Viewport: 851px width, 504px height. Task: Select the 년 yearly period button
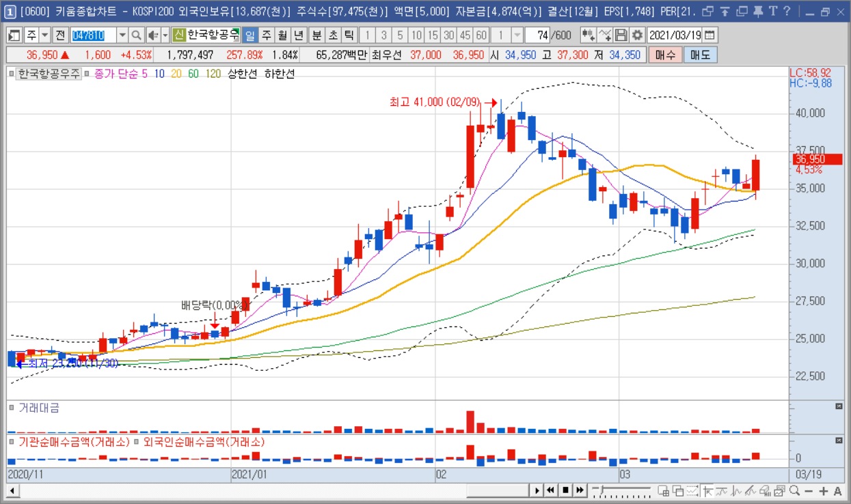pyautogui.click(x=298, y=36)
